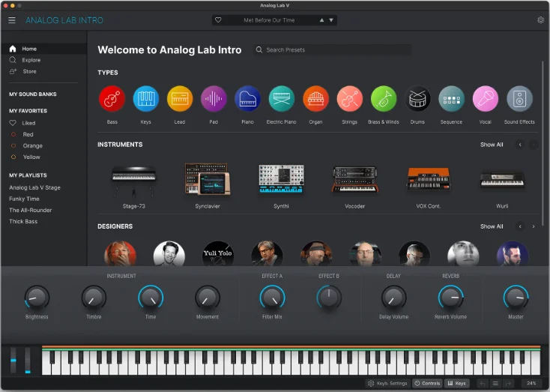Choose the Strings type icon
The image size is (550, 392).
[x=350, y=99]
